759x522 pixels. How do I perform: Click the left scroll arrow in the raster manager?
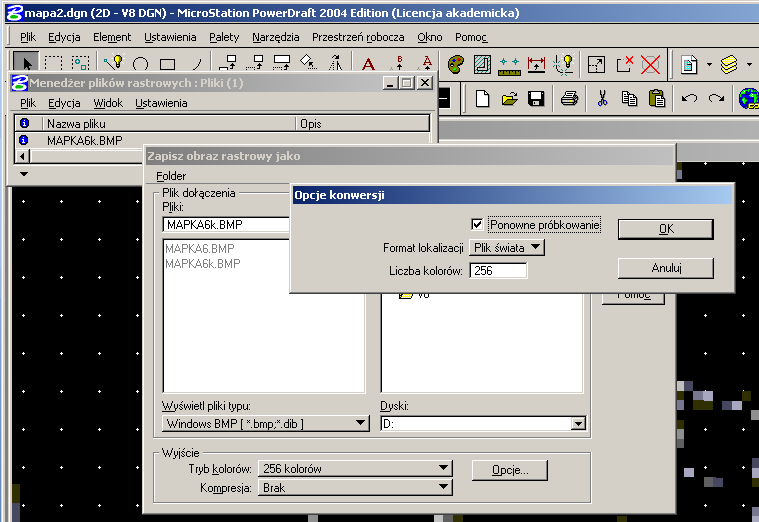coord(22,156)
